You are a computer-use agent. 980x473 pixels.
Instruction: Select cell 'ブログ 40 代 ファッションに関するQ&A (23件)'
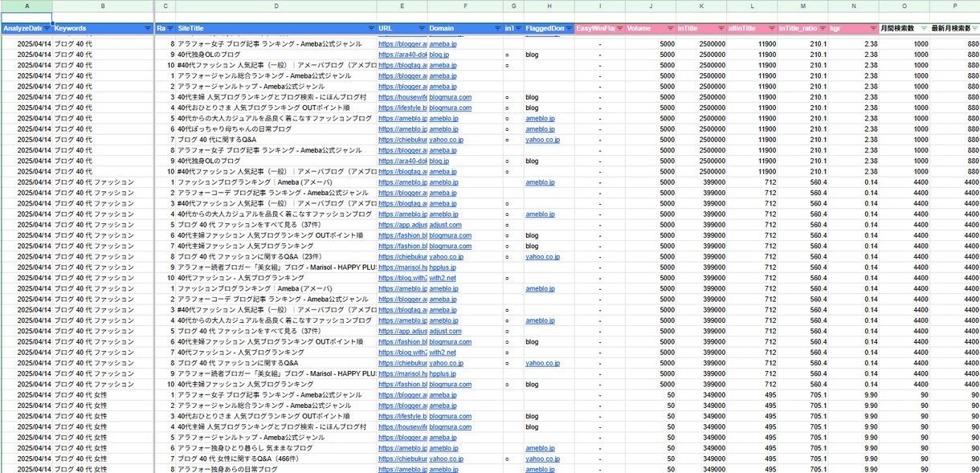pos(276,257)
